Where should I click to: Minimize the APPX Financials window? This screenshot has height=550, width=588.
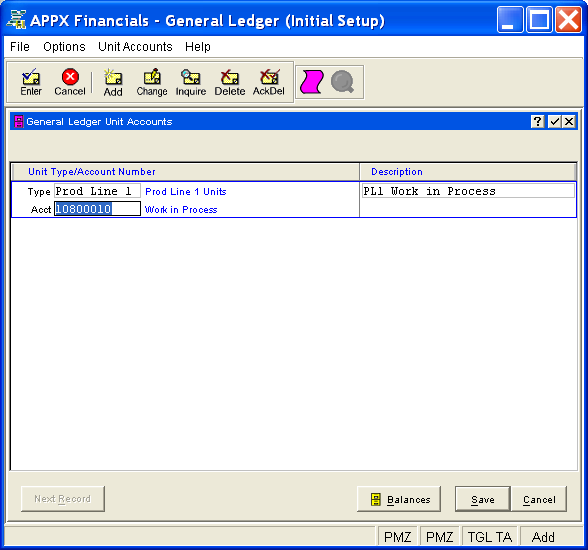coord(510,19)
